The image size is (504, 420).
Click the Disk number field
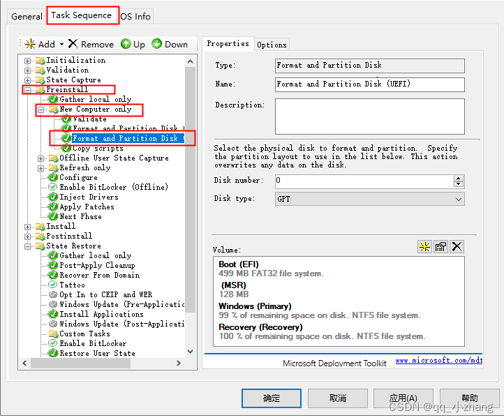[364, 181]
